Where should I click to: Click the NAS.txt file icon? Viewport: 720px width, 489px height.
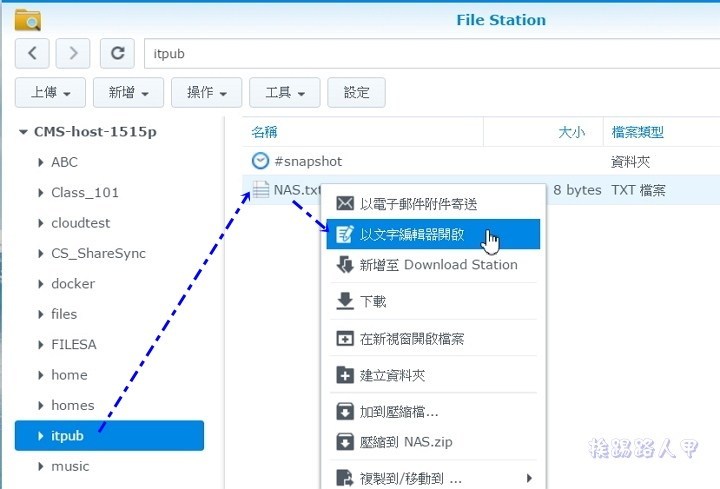point(261,189)
